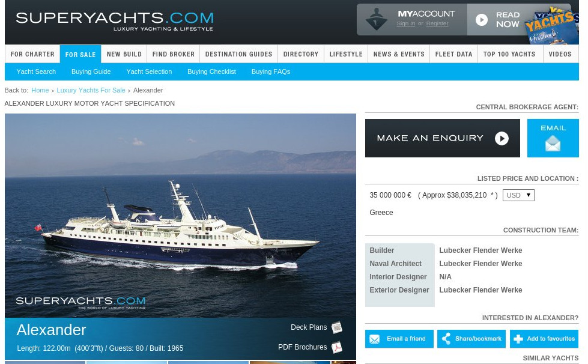Click the Alexander yacht main photo
This screenshot has height=364, width=588.
pyautogui.click(x=180, y=216)
